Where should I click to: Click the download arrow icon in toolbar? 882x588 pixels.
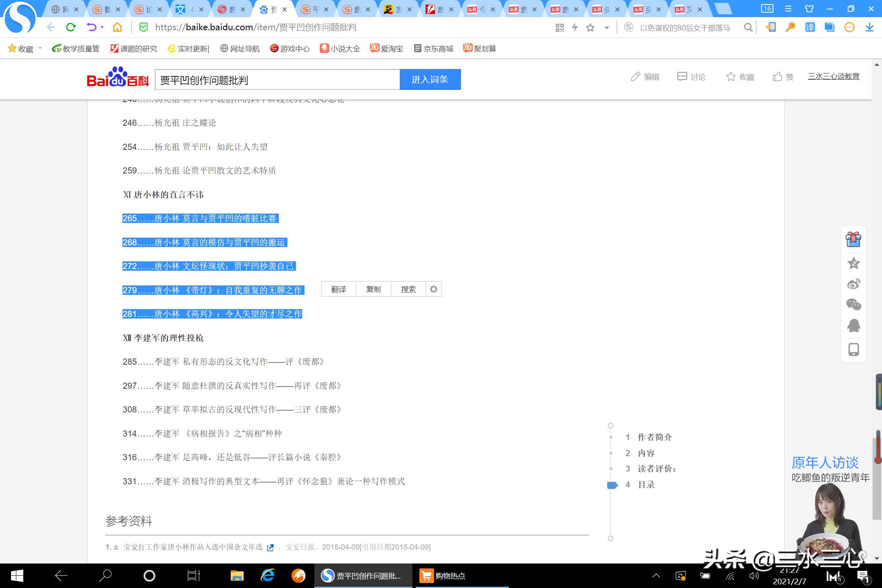[x=869, y=27]
